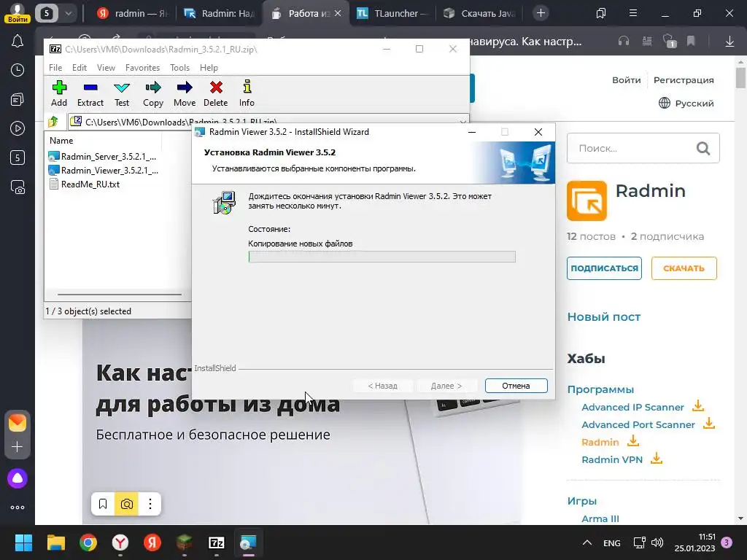Open ENG input language in system tray
747x560 pixels.
click(x=612, y=542)
